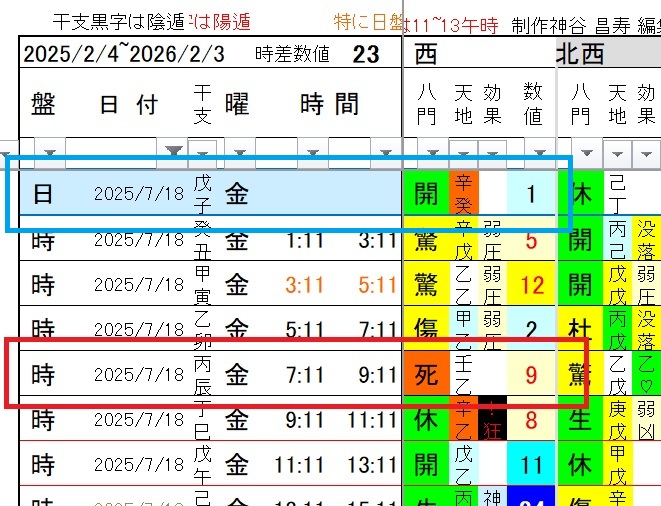Select the 数値 cell showing red 9
This screenshot has width=661, height=506.
tap(531, 376)
